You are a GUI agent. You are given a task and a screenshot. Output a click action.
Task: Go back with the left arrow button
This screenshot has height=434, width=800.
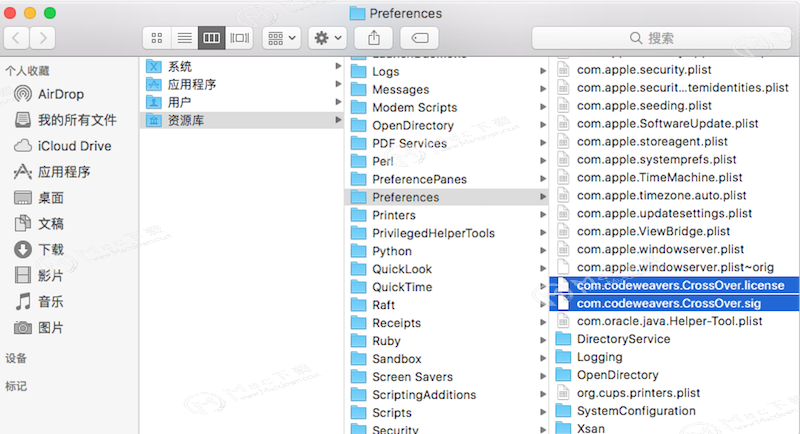16,38
